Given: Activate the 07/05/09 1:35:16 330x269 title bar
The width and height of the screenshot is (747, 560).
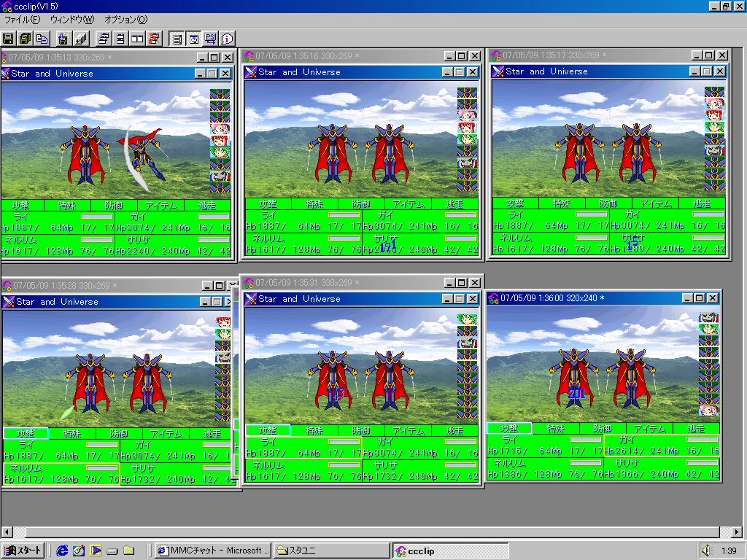Looking at the screenshot, I should coord(363,55).
